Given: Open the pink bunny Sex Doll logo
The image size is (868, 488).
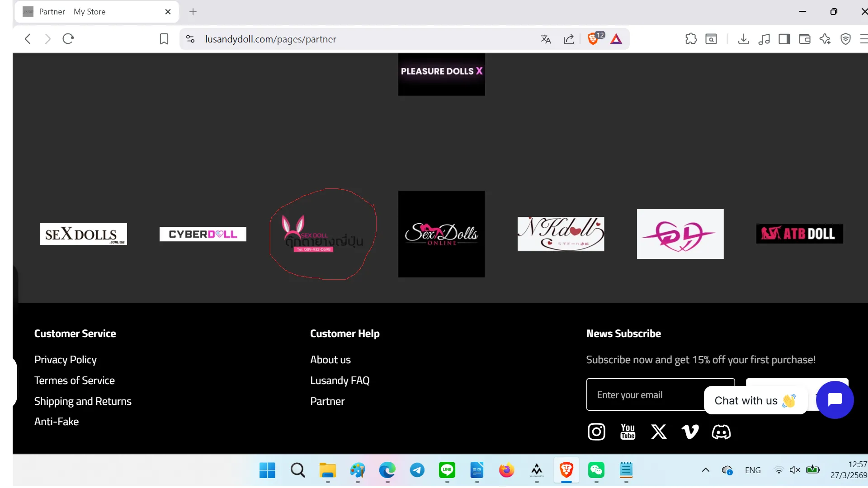Looking at the screenshot, I should pos(323,234).
